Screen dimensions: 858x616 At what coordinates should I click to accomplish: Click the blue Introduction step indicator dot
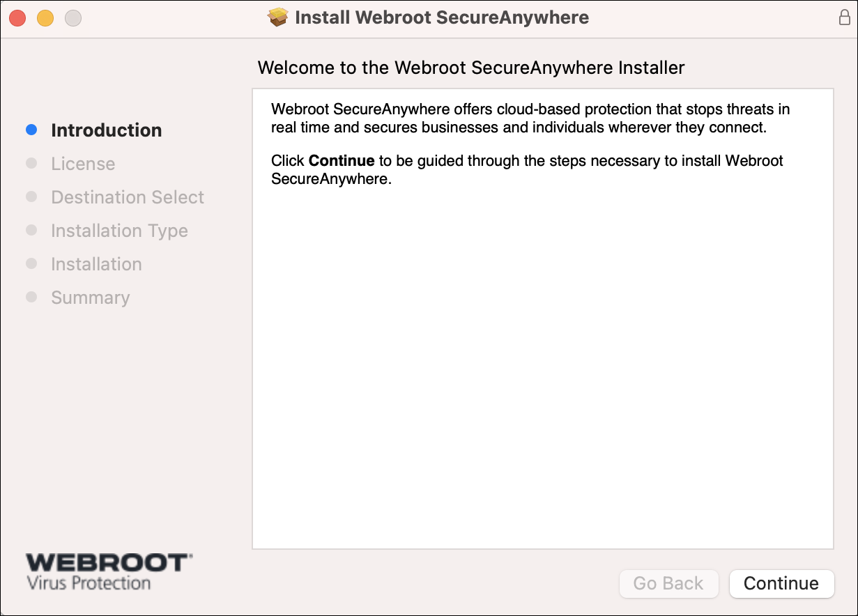tap(31, 130)
